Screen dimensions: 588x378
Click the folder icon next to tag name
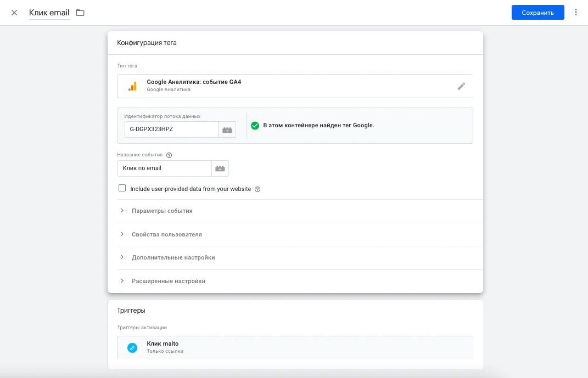[80, 13]
